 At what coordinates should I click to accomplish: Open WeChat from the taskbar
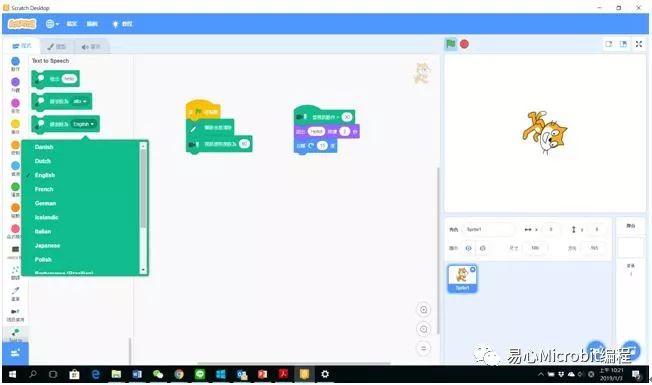[158, 375]
